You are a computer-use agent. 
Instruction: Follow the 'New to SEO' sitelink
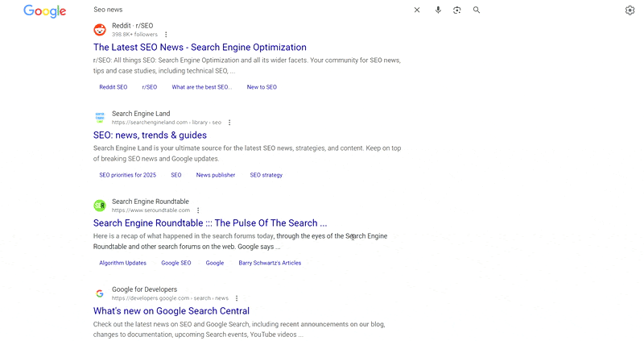262,87
